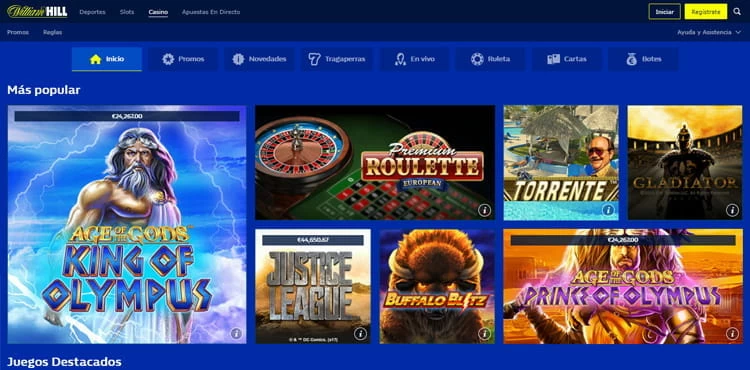Image resolution: width=750 pixels, height=370 pixels.
Task: Open info icon on Buffalo Blitz
Action: (x=485, y=333)
